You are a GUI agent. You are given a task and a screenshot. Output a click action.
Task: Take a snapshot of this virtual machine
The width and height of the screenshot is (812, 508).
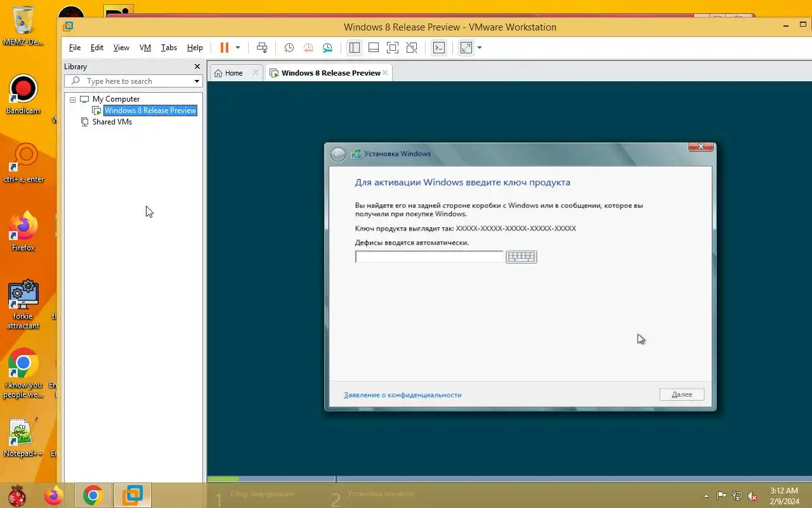(x=289, y=48)
